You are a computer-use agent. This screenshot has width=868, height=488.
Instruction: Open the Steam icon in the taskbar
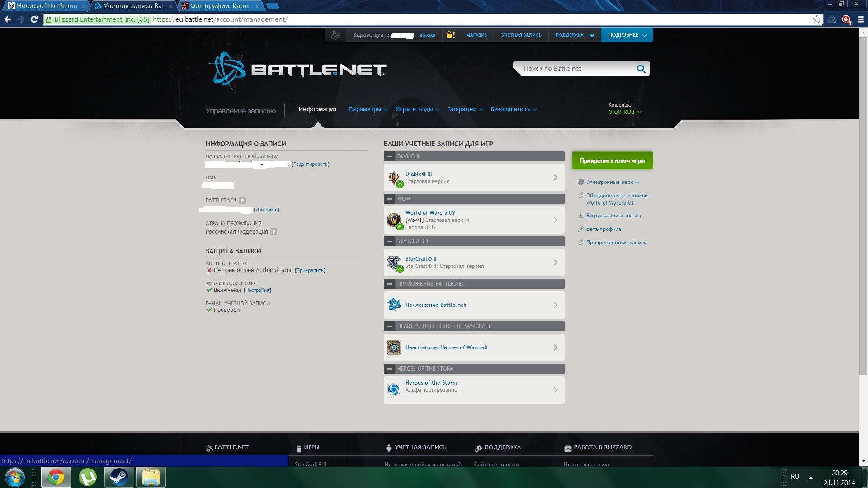(x=119, y=477)
